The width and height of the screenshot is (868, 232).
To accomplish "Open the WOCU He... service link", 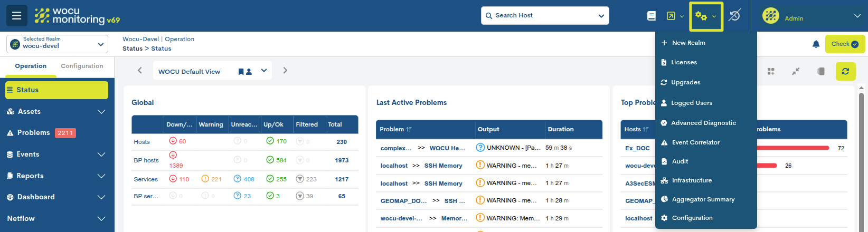I will (447, 148).
